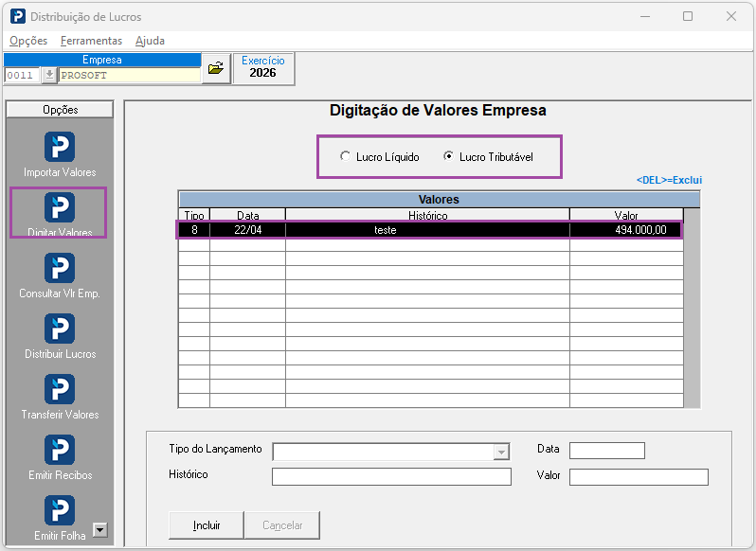Expand the Tipo do Lançamento dropdown
Viewport: 756px width, 551px height.
click(501, 452)
